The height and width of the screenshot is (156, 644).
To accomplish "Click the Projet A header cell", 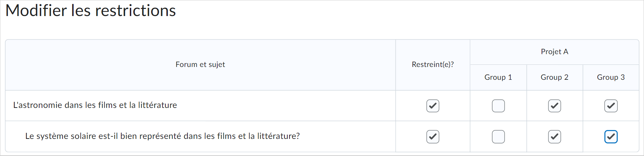I will click(554, 52).
